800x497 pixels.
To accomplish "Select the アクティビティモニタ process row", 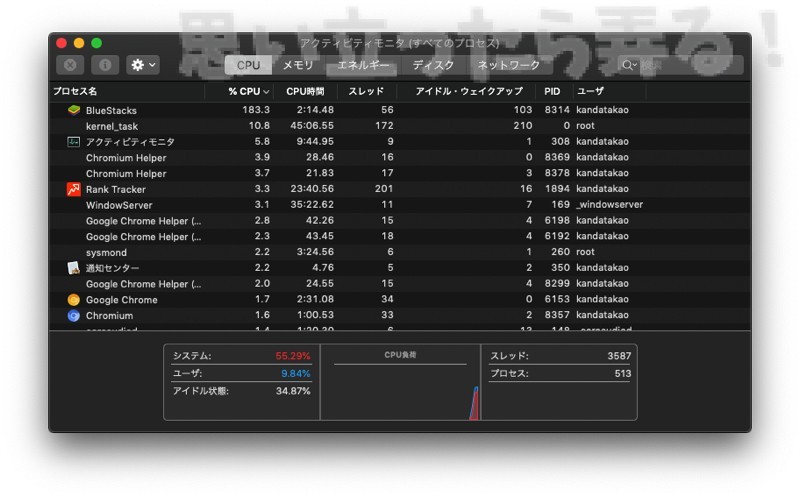I will tap(399, 141).
